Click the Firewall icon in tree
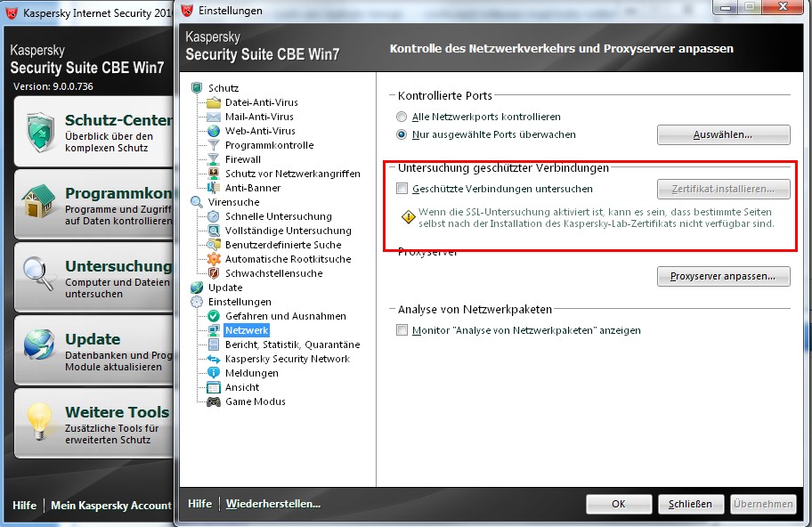The width and height of the screenshot is (812, 527). point(214,159)
